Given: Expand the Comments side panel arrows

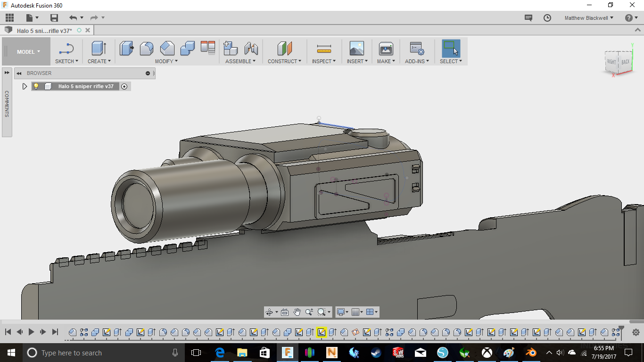Looking at the screenshot, I should tap(7, 73).
